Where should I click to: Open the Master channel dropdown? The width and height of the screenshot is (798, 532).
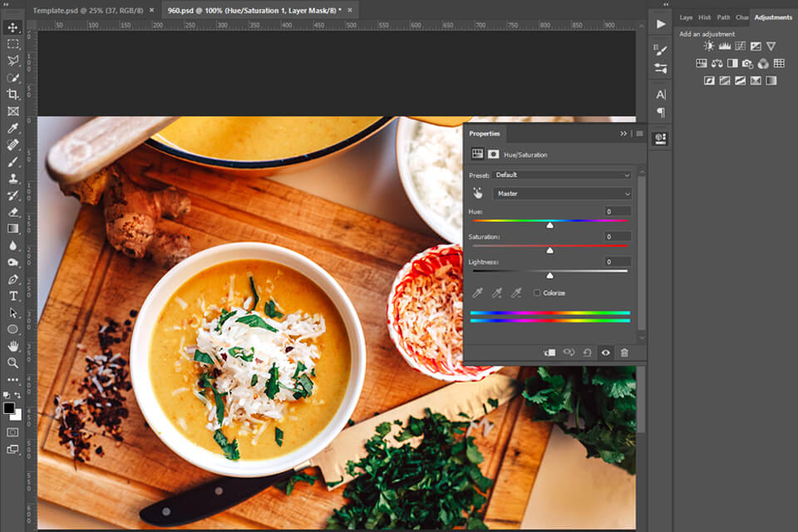(563, 194)
